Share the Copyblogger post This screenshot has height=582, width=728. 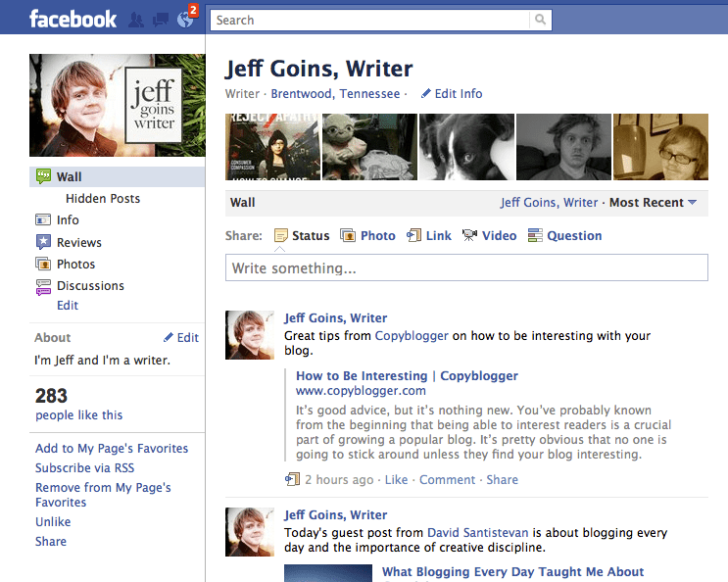[x=502, y=479]
